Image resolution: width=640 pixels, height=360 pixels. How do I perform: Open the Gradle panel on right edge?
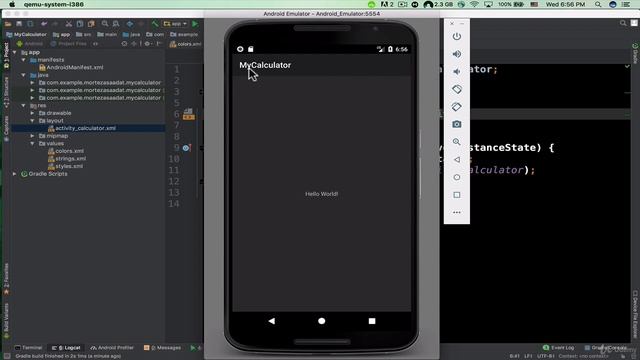click(635, 53)
